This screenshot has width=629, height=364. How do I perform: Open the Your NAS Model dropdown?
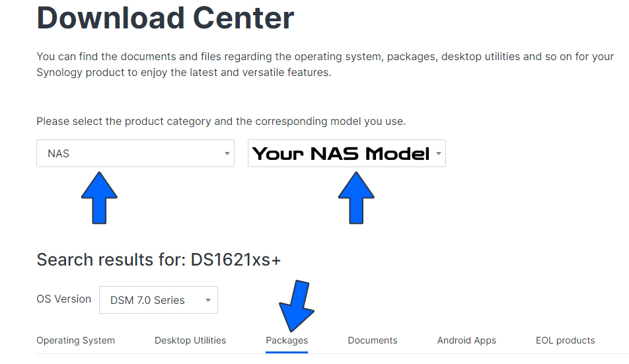(x=347, y=153)
